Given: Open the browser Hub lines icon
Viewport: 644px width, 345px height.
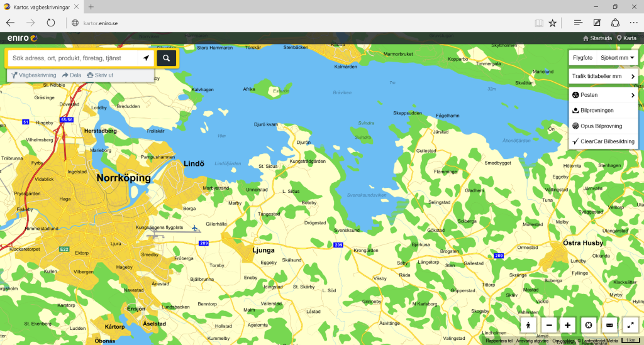Looking at the screenshot, I should [x=578, y=23].
